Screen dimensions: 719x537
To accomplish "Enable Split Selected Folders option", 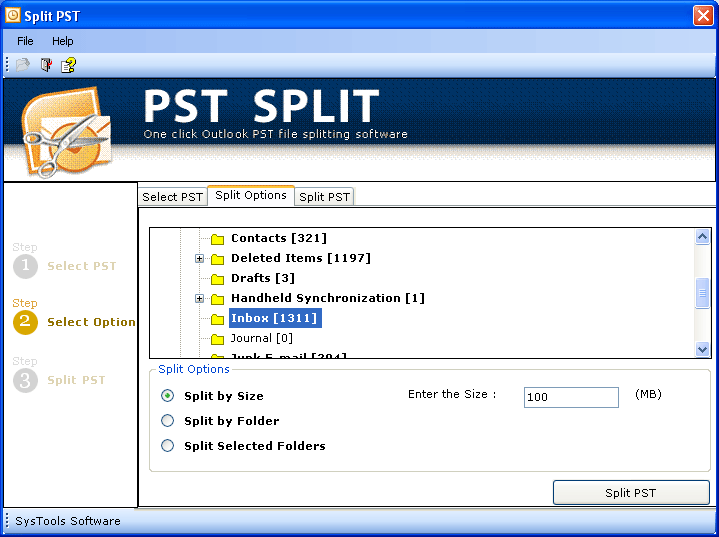I will (x=167, y=446).
